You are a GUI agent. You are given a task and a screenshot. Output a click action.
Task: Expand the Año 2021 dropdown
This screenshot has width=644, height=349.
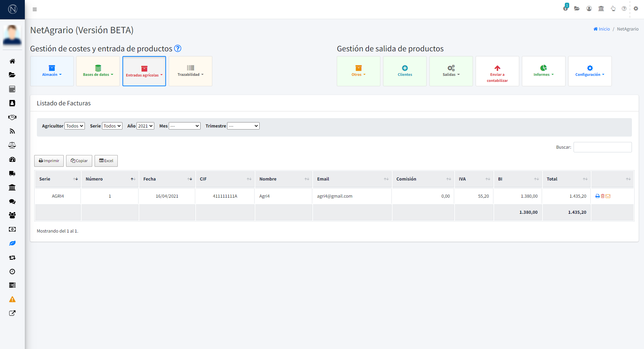tap(145, 126)
